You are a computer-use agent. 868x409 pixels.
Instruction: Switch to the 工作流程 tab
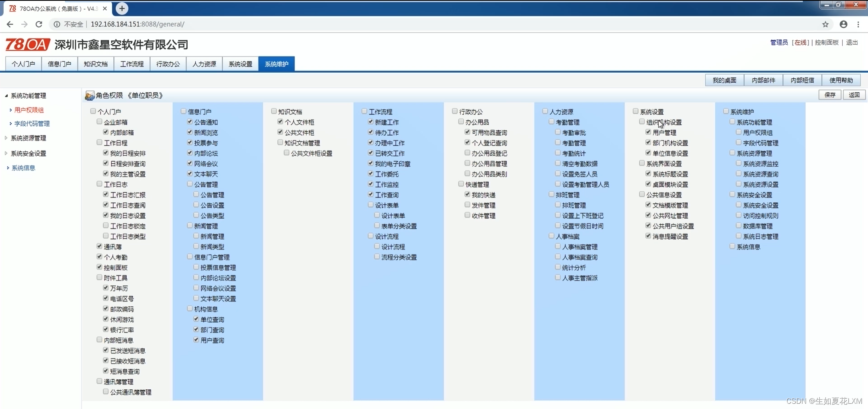(x=132, y=64)
